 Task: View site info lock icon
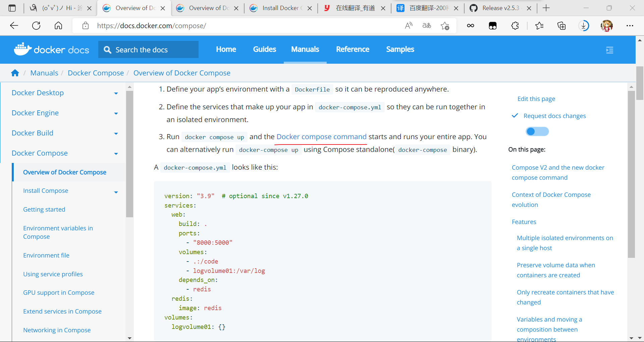tap(86, 26)
